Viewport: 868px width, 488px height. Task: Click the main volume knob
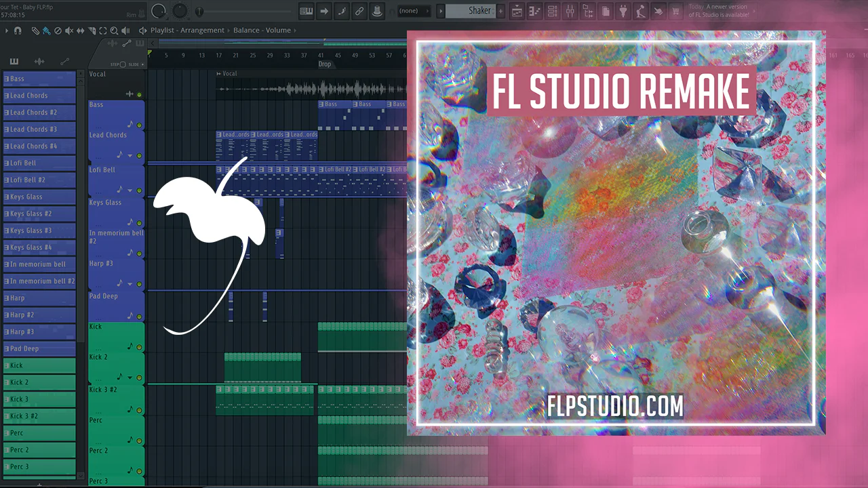[159, 11]
